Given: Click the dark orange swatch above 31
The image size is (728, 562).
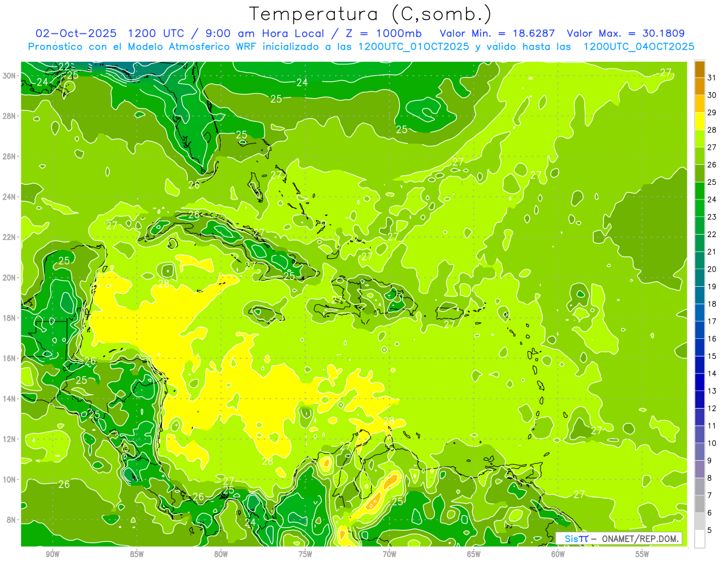Looking at the screenshot, I should [699, 69].
